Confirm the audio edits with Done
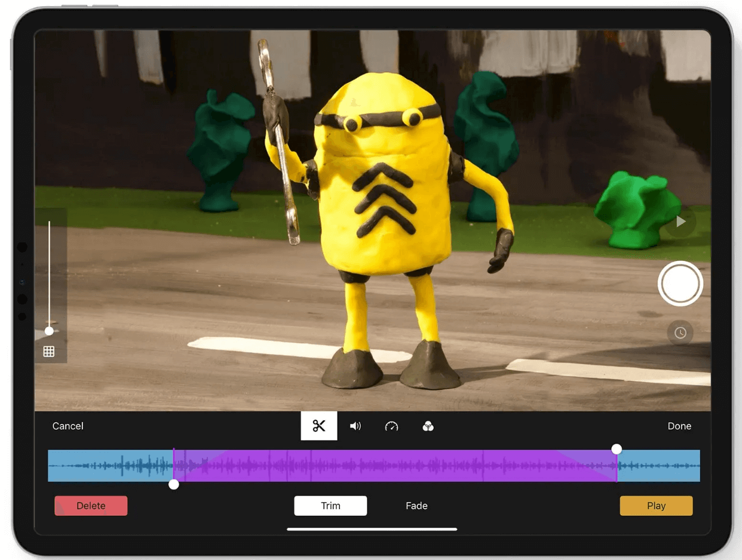The image size is (742, 560). pyautogui.click(x=679, y=426)
